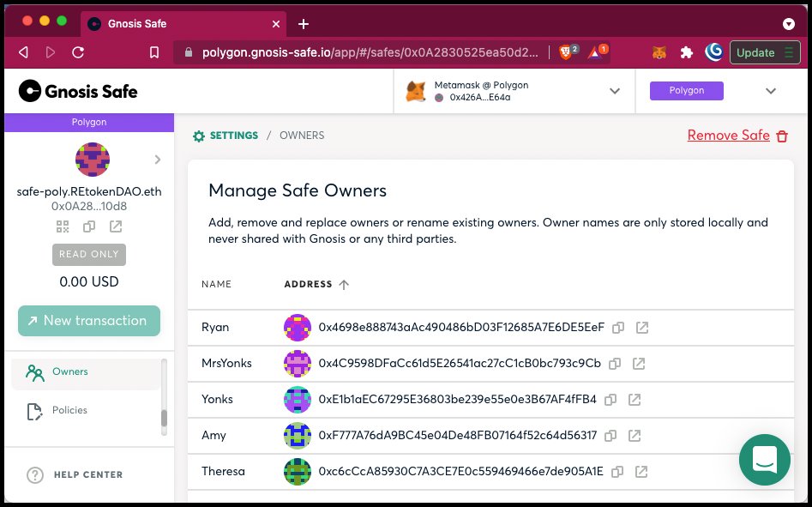Click the safe-poly.REtokenDAO.eth name
This screenshot has width=812, height=507.
click(89, 191)
